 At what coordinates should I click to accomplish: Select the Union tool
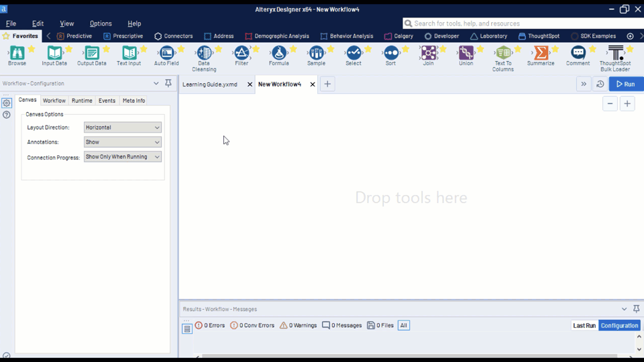click(x=466, y=53)
